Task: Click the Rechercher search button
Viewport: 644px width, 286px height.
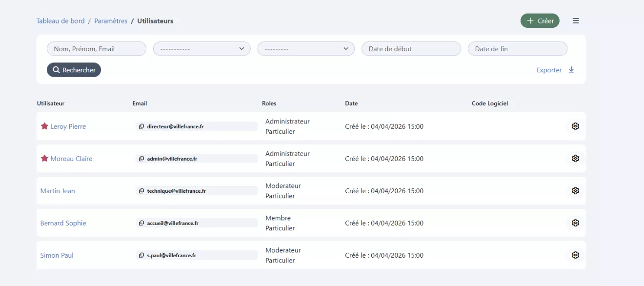Action: coord(74,70)
